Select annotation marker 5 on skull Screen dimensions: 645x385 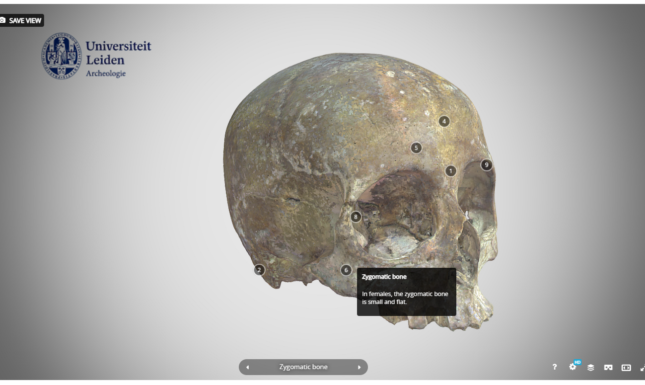coord(416,148)
